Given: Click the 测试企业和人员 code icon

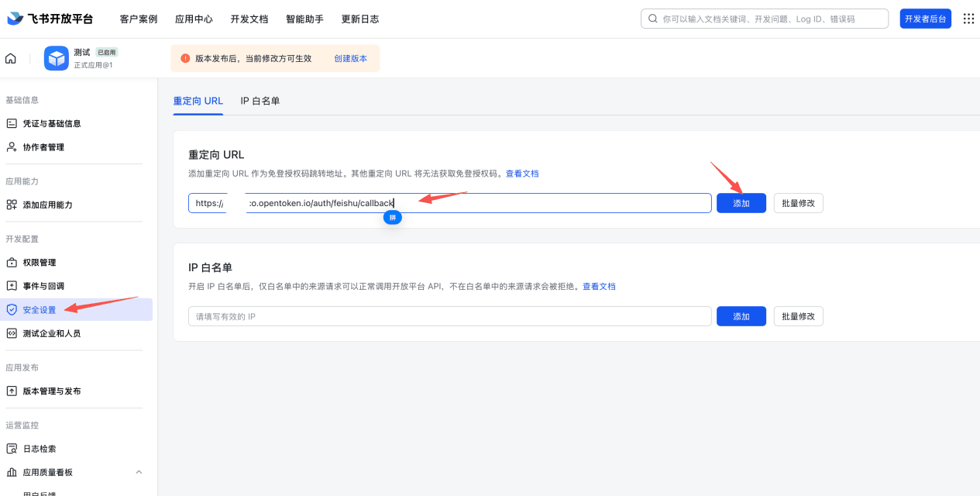Looking at the screenshot, I should pyautogui.click(x=12, y=333).
